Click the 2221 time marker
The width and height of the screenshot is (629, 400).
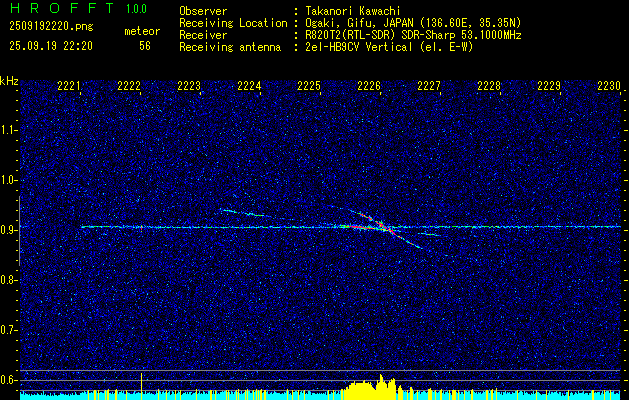pyautogui.click(x=69, y=86)
